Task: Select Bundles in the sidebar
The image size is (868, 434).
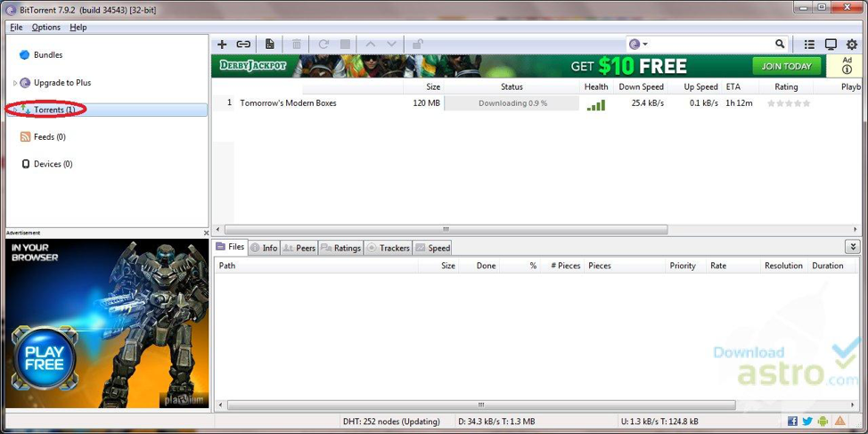Action: tap(48, 54)
